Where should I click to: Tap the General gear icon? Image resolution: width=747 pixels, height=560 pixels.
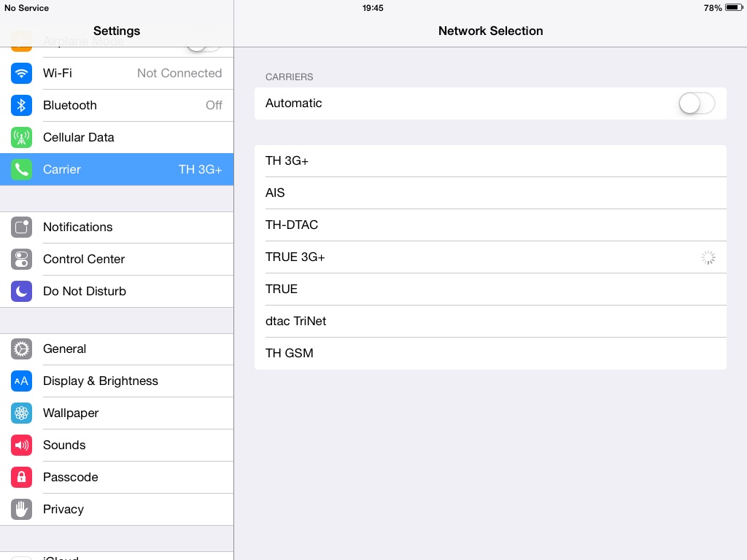point(21,349)
